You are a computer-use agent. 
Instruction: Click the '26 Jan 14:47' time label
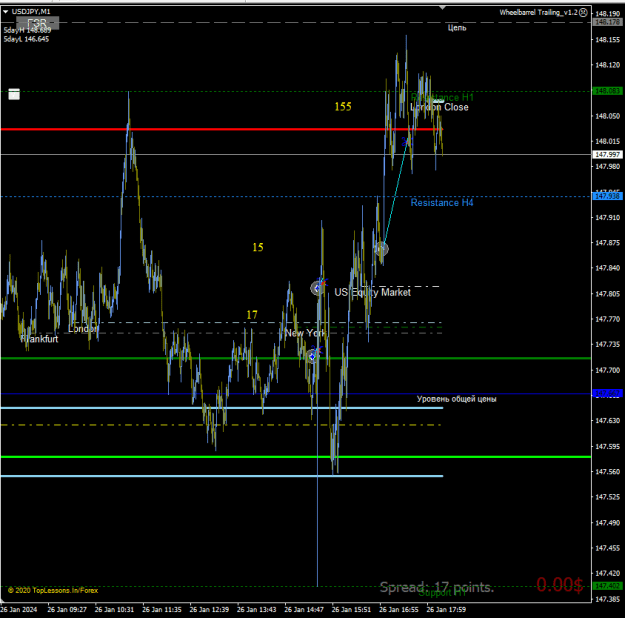(x=304, y=609)
